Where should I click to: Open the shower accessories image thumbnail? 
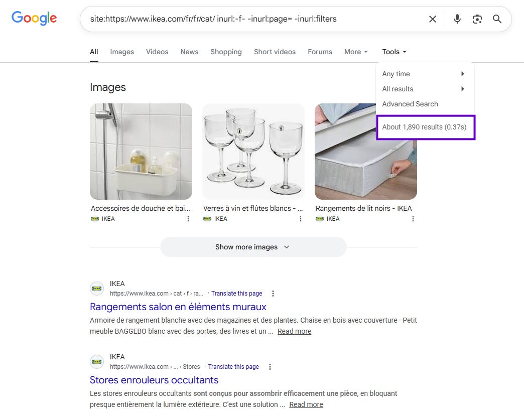coord(141,152)
